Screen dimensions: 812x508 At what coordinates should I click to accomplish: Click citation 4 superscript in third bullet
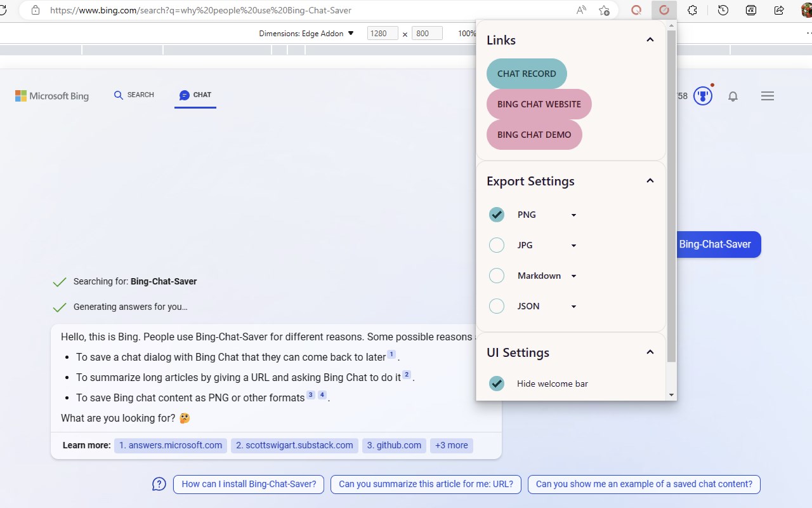[322, 395]
